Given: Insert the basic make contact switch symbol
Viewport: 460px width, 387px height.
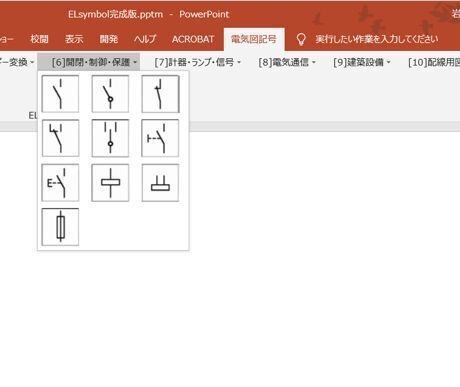Looking at the screenshot, I should [x=60, y=94].
